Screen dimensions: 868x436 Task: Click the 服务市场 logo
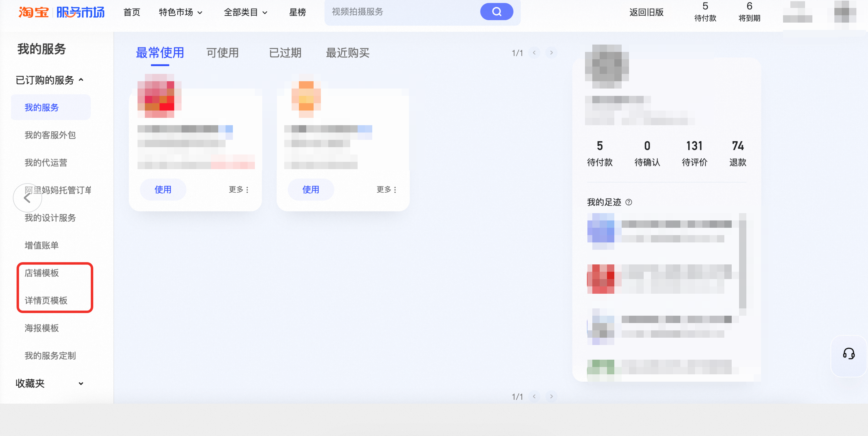(80, 13)
